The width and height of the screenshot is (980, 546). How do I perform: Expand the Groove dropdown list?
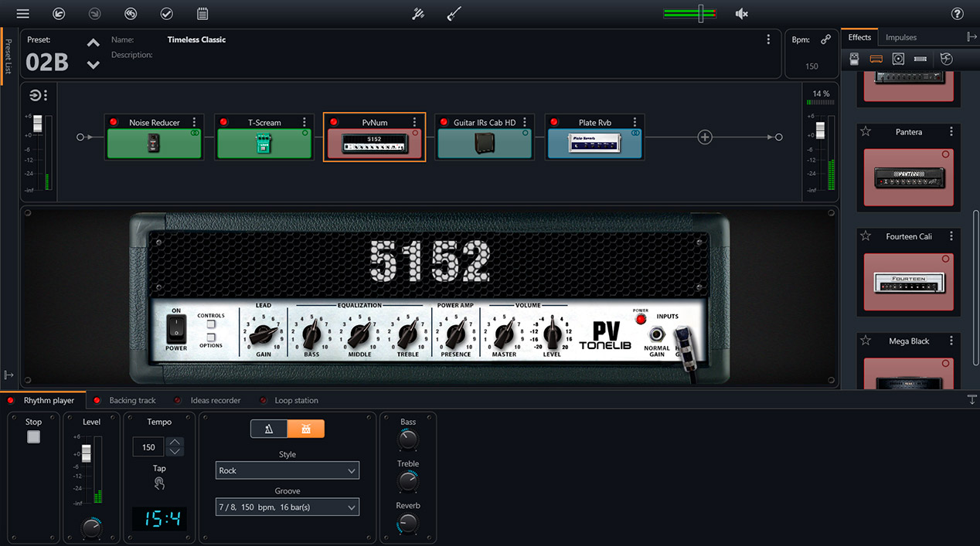(288, 507)
